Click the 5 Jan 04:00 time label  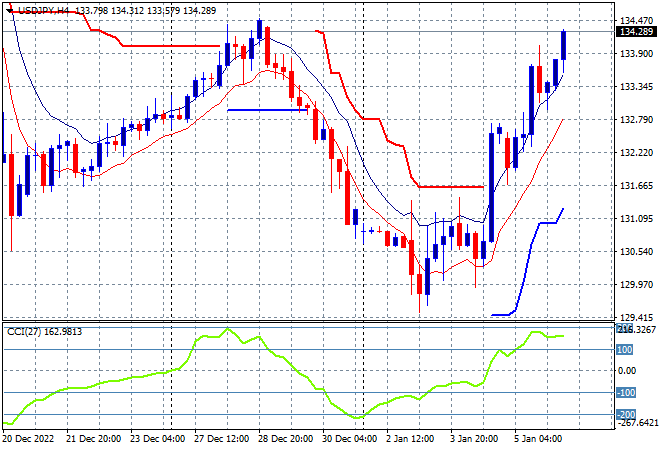pyautogui.click(x=538, y=439)
